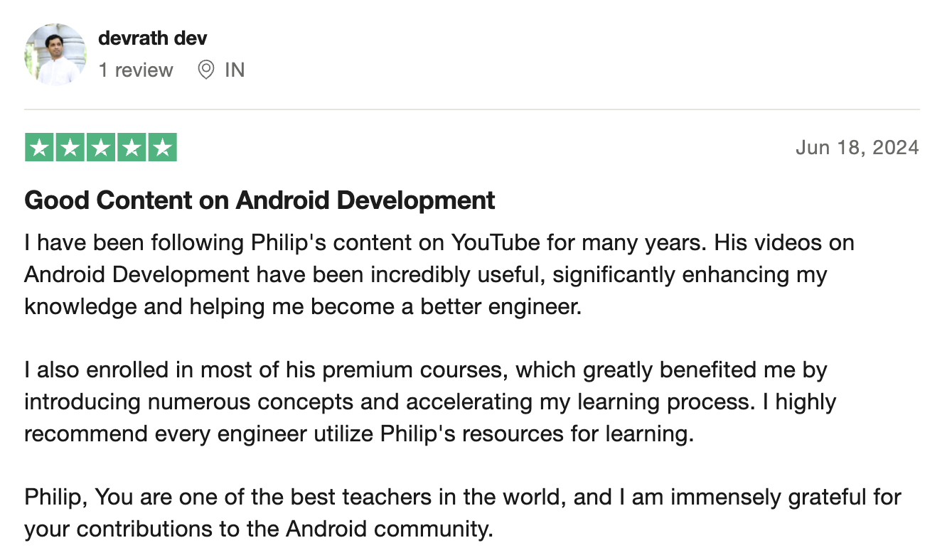
Task: Click the paragraph starting "I have been following"
Action: 439,274
